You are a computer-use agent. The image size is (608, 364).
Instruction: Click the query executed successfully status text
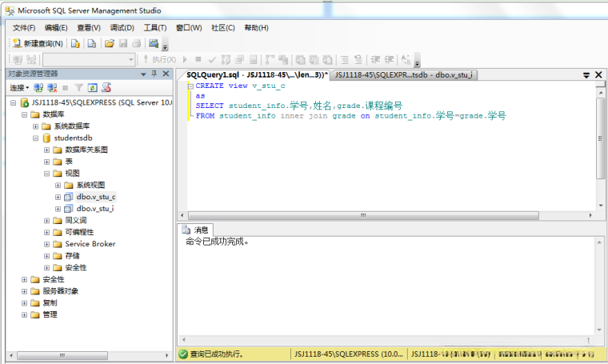pyautogui.click(x=216, y=354)
